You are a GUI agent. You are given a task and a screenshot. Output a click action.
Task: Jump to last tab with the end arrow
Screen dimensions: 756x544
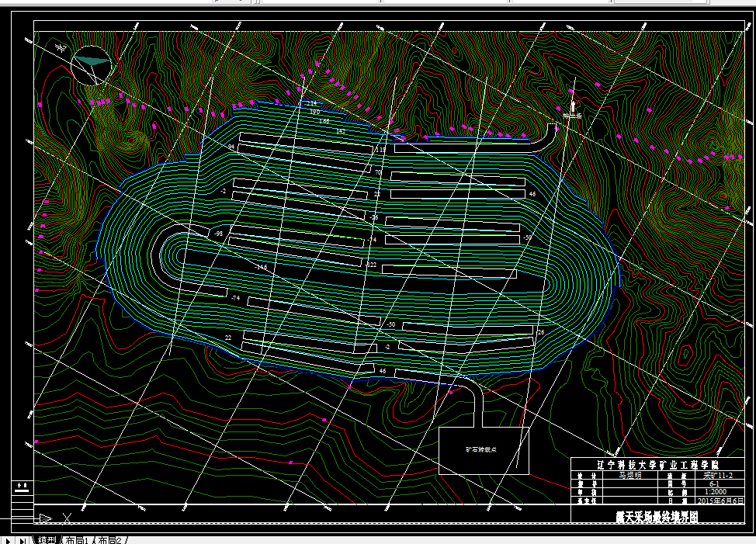(23, 540)
